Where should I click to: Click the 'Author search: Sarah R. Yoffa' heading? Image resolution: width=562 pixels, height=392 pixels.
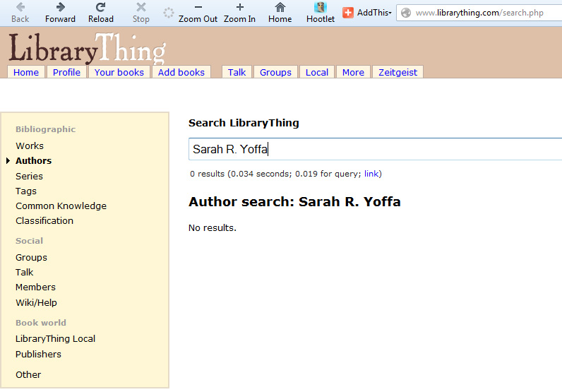(294, 201)
